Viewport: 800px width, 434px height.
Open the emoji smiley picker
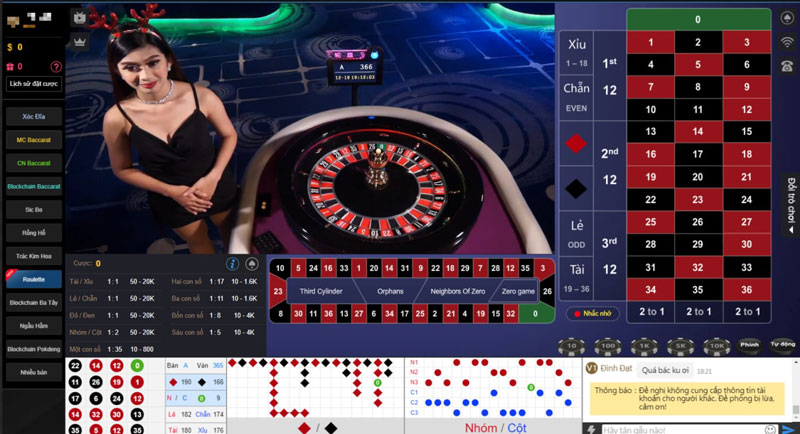coord(771,429)
